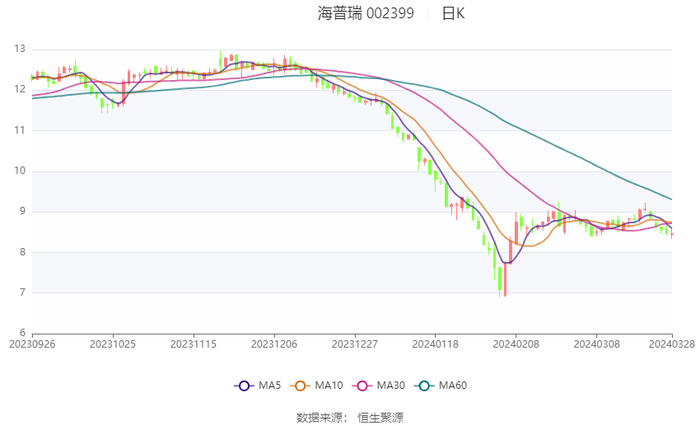The width and height of the screenshot is (700, 426).
Task: Click the y-axis value 8
Action: point(22,252)
